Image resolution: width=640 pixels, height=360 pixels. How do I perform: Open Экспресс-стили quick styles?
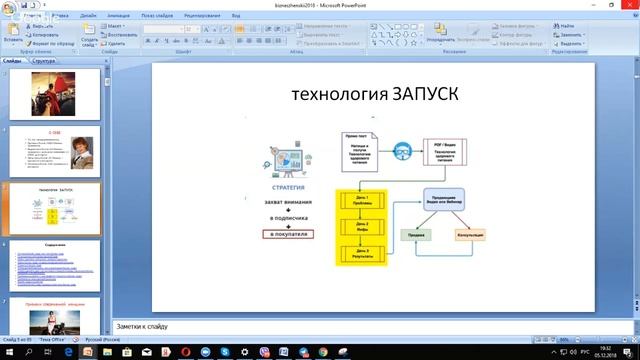pyautogui.click(x=473, y=33)
